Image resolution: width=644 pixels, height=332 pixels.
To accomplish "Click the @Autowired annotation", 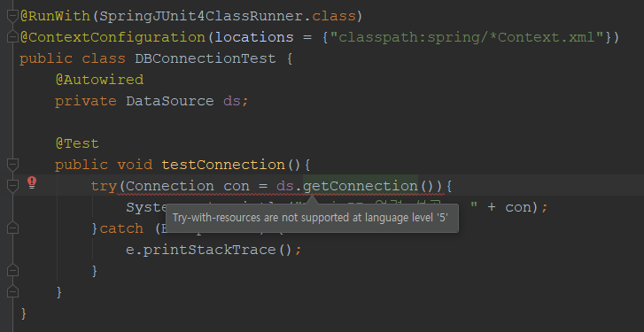I will pos(99,80).
